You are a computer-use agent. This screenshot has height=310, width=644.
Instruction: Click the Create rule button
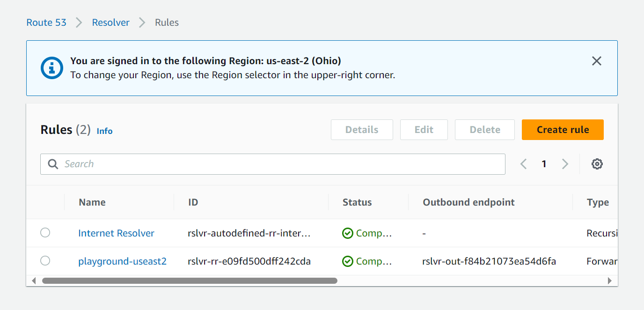pos(562,130)
